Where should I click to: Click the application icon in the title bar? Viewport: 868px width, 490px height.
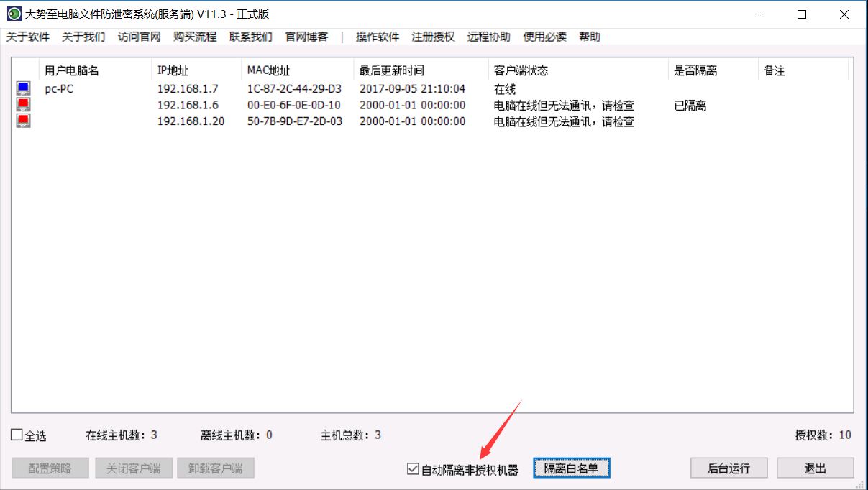pos(14,14)
